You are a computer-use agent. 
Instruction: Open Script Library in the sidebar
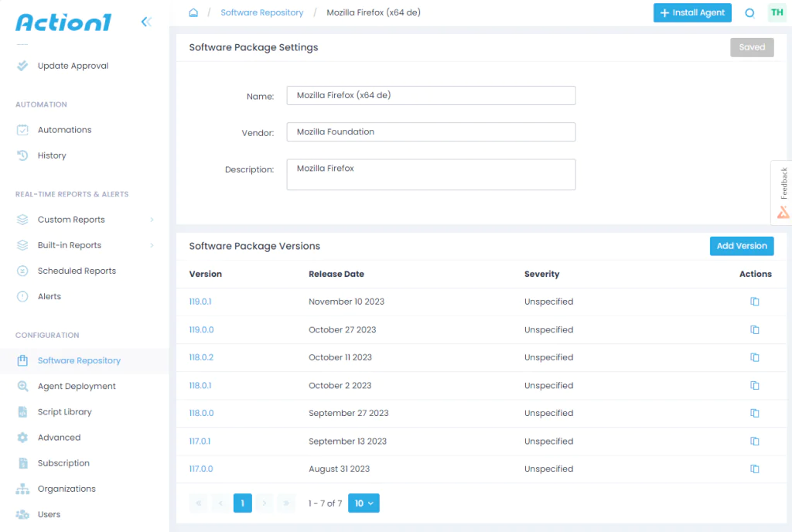tap(65, 412)
